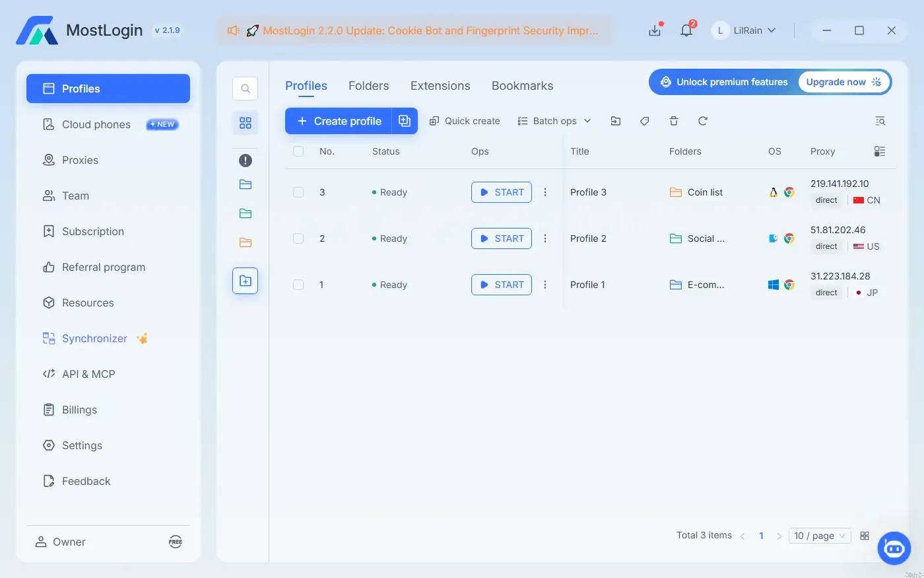Open Billings in the sidebar
The image size is (924, 578).
tap(108, 410)
